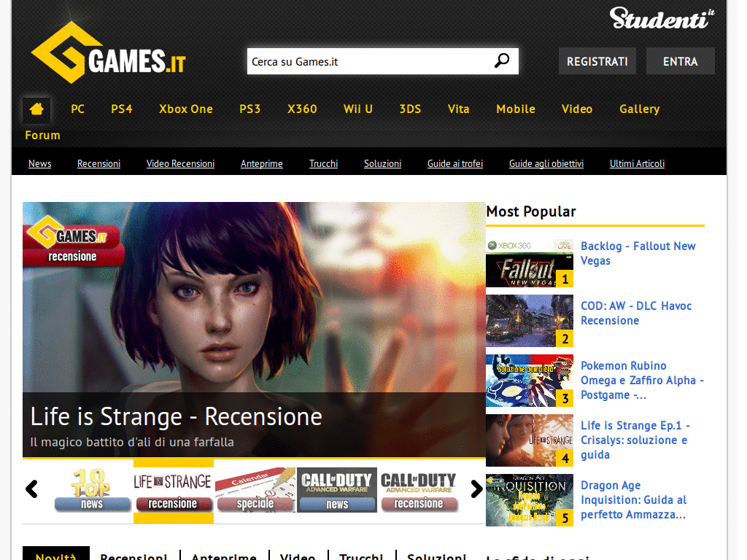Open Pokemon Rubino Omega e Zaffiro Alpha link
This screenshot has width=747, height=560.
pos(642,381)
